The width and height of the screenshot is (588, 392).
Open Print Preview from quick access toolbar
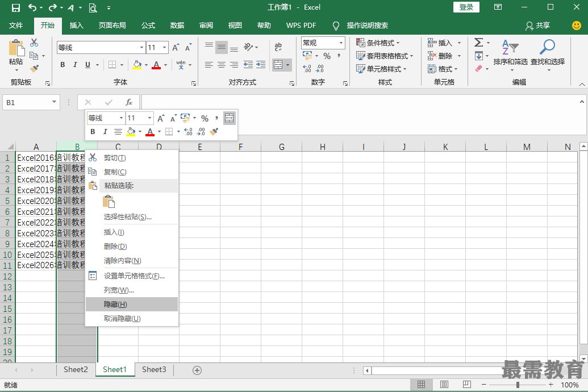point(93,7)
